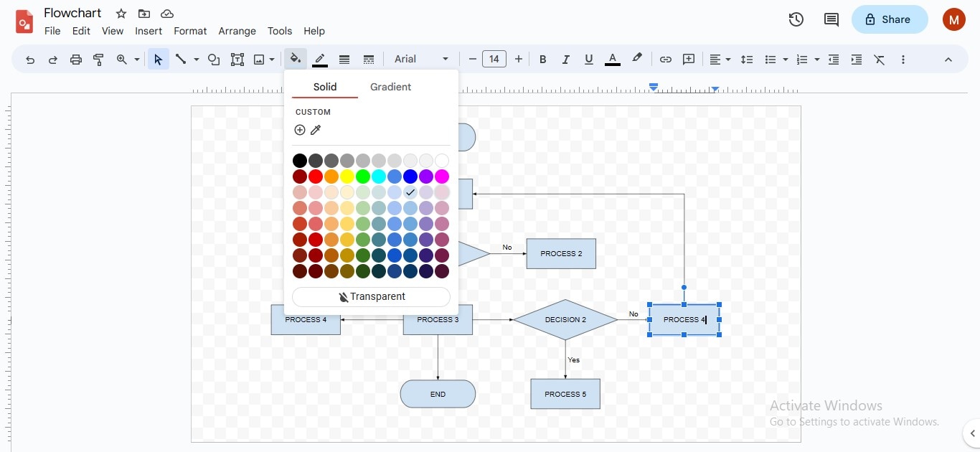
Task: Star the Flowchart document
Action: pos(121,14)
